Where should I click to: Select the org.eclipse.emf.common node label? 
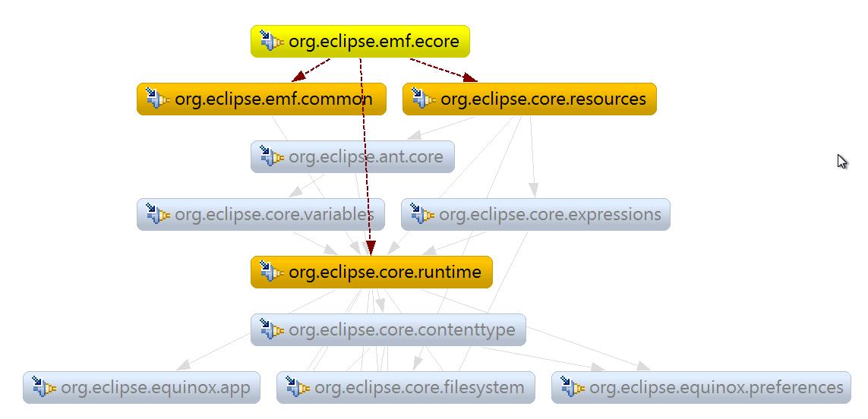273,99
